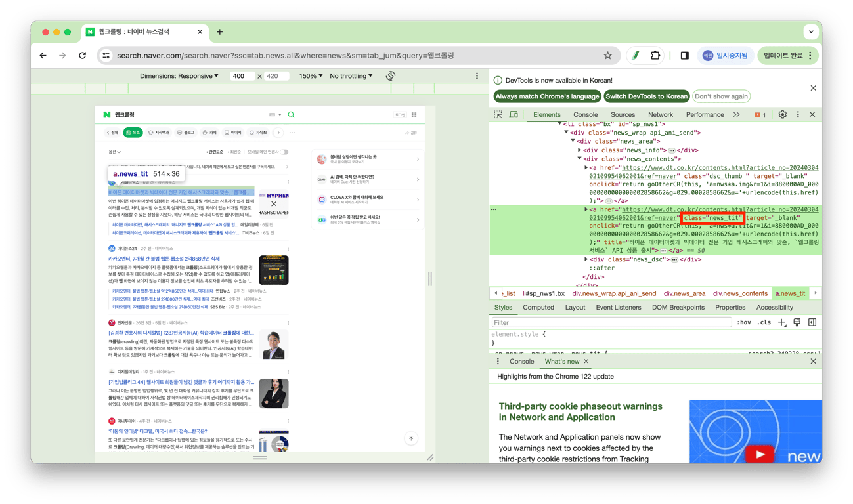
Task: Open the Naver apps grid menu
Action: coord(414,115)
